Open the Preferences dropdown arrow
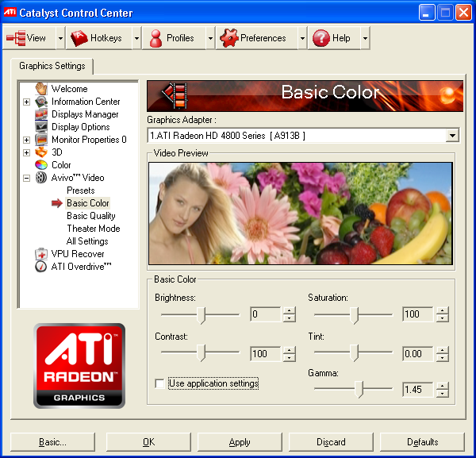This screenshot has height=458, width=476. (302, 38)
